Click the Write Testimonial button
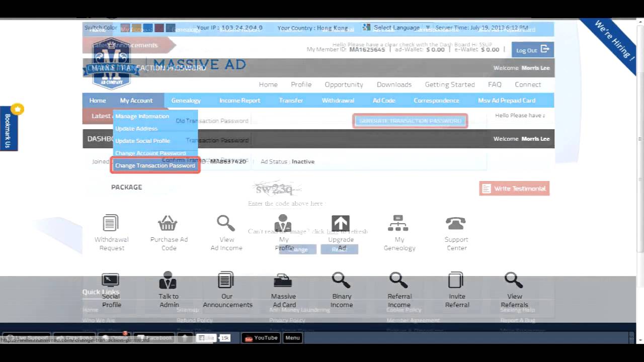This screenshot has height=362, width=644. pyautogui.click(x=514, y=189)
